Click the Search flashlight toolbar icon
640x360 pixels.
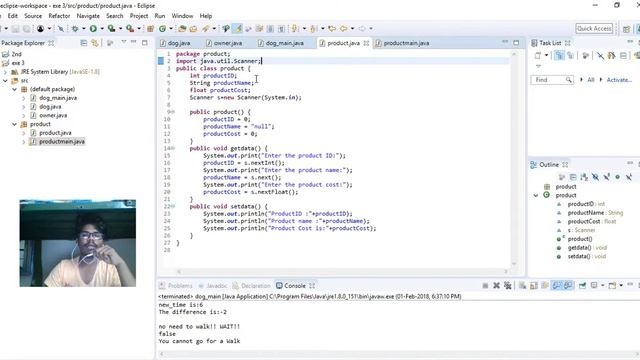coord(205,29)
